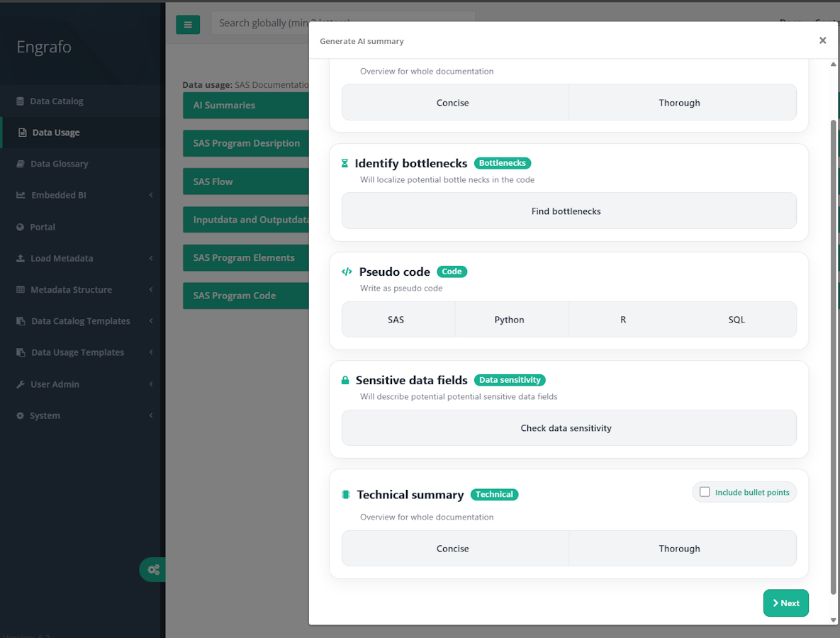Click the Next button

point(785,603)
